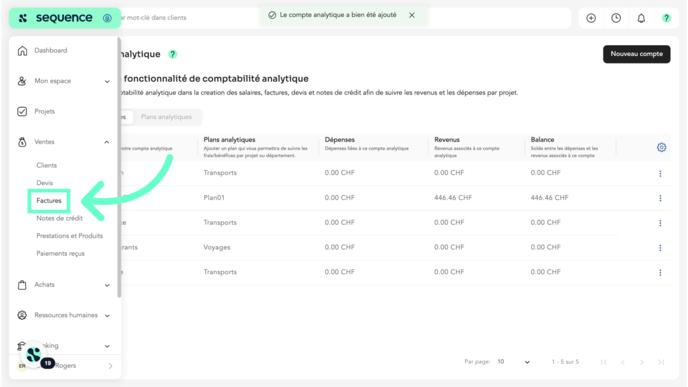Open row menu for the Plan01 account
The image size is (688, 387).
click(660, 198)
